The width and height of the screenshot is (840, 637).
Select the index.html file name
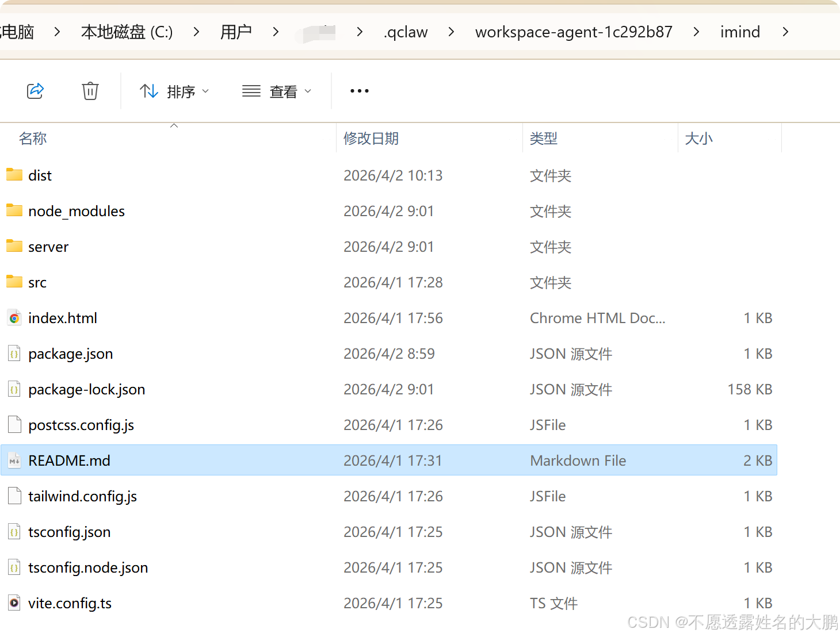point(63,318)
